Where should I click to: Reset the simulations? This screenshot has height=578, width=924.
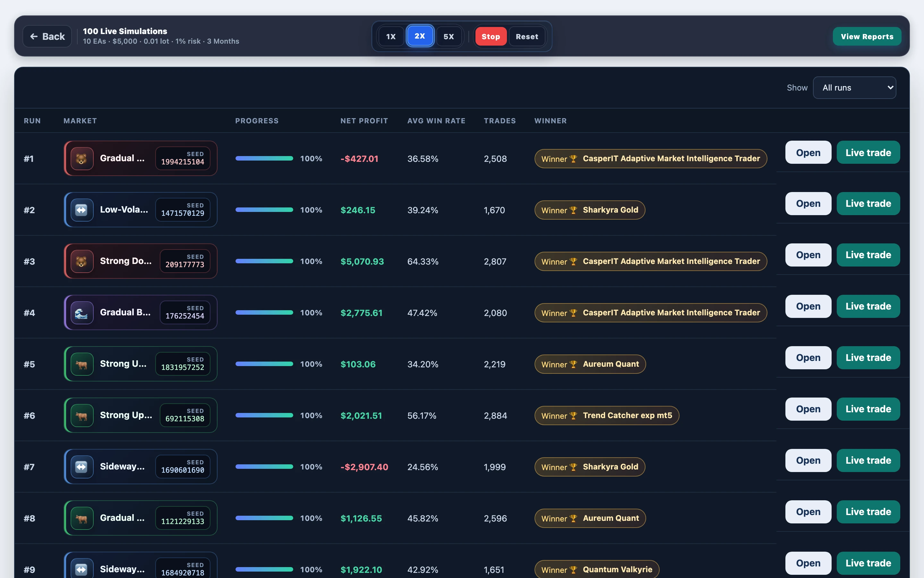(x=527, y=36)
